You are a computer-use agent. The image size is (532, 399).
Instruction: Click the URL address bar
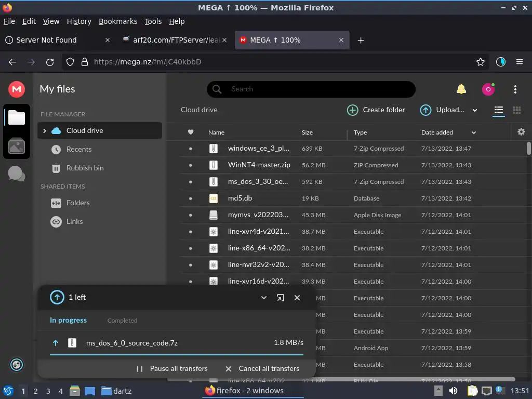(x=275, y=62)
